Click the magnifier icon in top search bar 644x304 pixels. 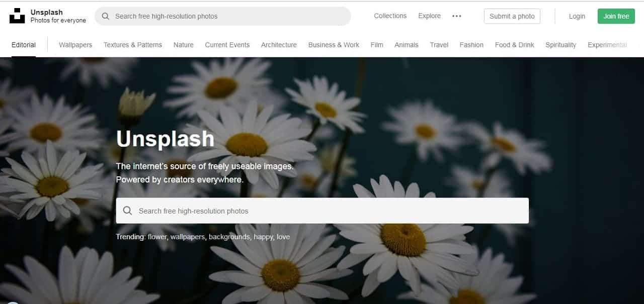pos(106,16)
